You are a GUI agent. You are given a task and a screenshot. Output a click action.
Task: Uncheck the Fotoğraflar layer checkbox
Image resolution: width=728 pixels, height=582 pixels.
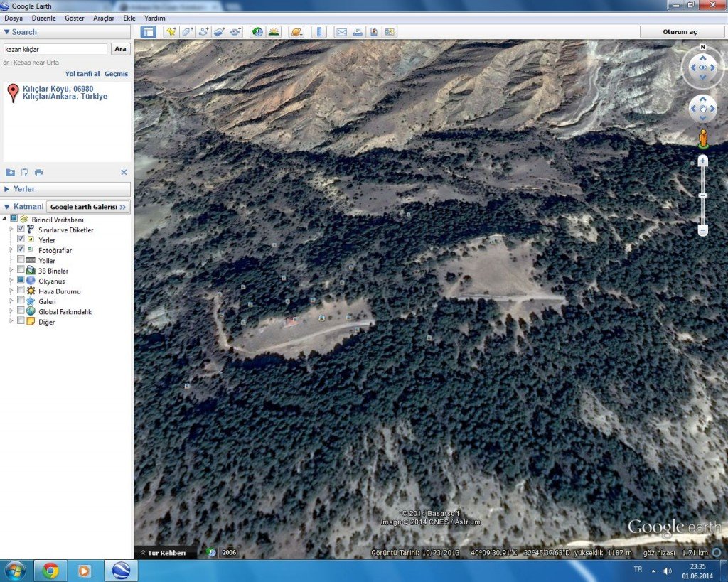pos(21,250)
